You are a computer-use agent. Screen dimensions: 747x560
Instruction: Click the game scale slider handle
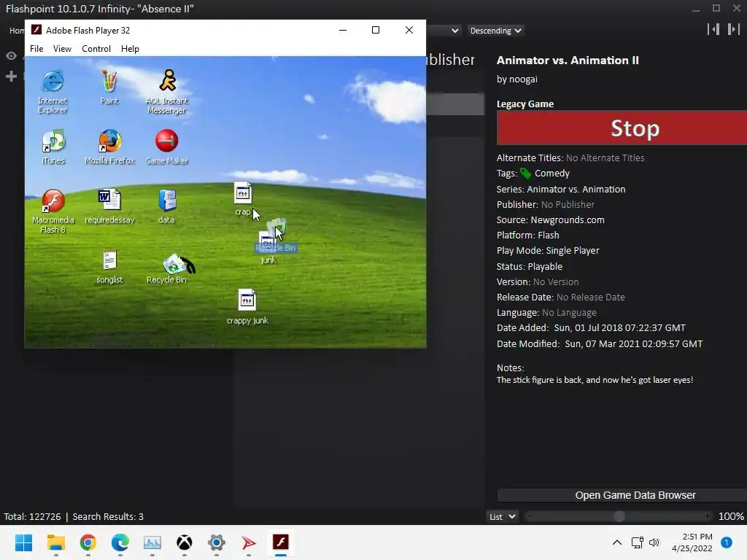(619, 516)
